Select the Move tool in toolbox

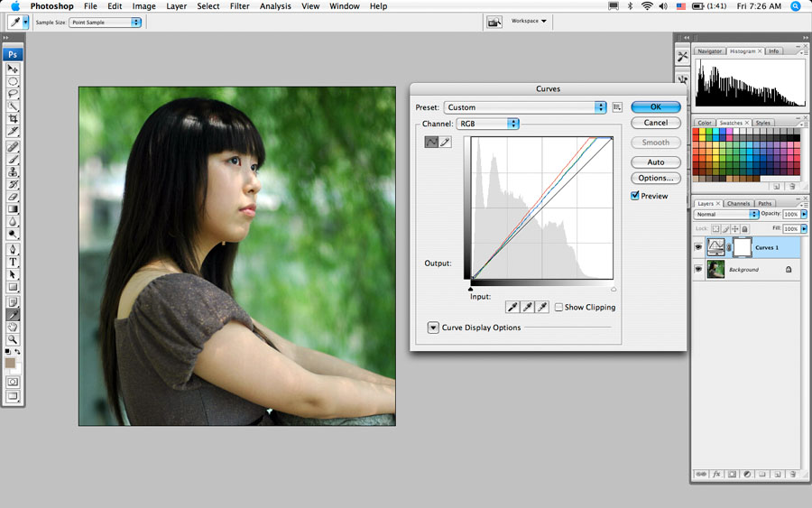point(14,69)
